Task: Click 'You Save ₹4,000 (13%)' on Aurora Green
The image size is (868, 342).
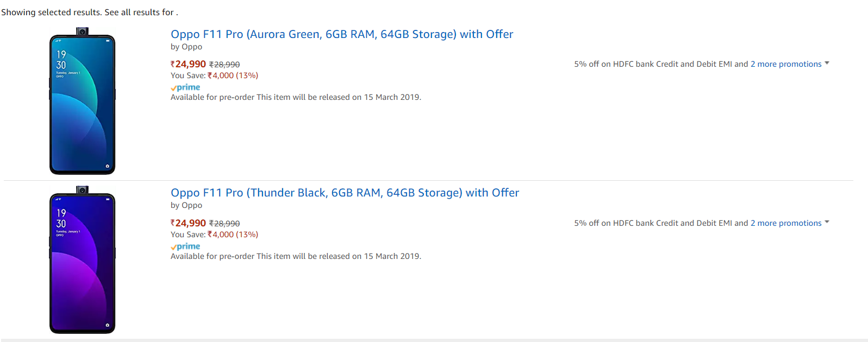Action: (x=214, y=75)
